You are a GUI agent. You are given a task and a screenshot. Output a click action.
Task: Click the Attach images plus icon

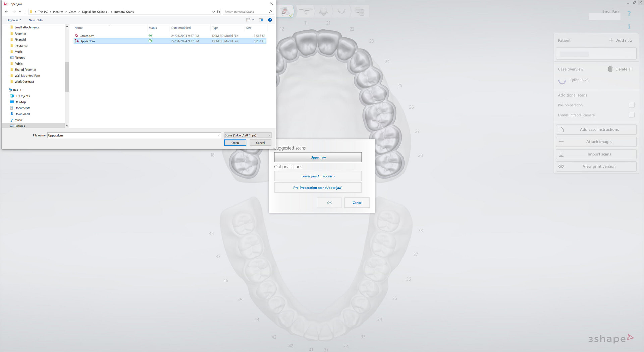[x=561, y=141]
